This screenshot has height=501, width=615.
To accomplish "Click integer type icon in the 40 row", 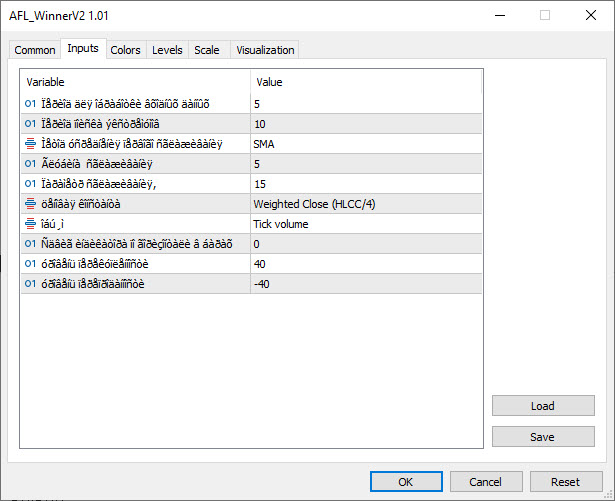I will pos(30,264).
